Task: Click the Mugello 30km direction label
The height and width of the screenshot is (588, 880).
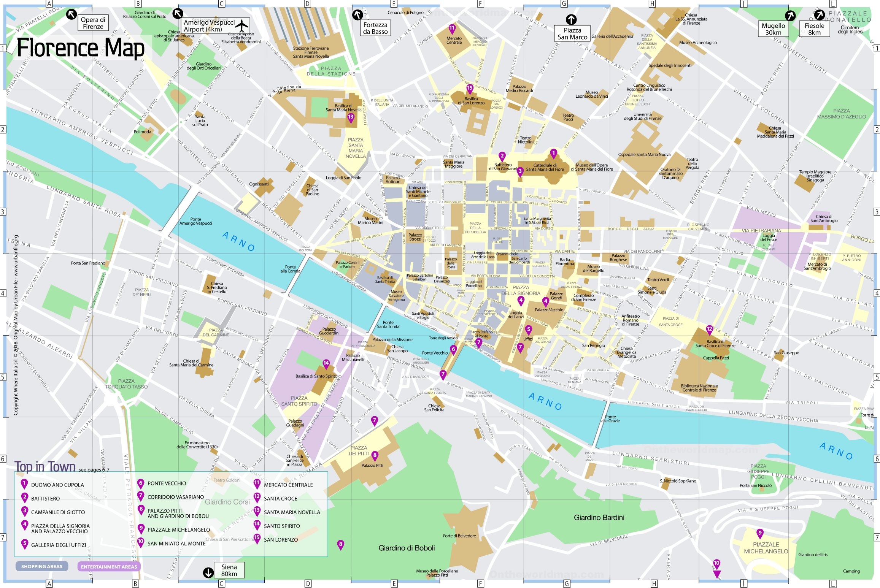Action: tap(773, 29)
